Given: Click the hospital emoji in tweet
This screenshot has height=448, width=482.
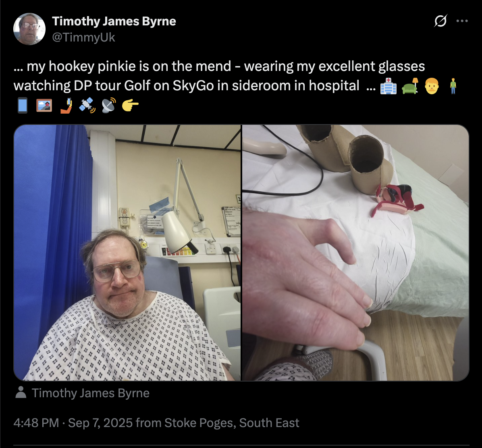Looking at the screenshot, I should point(388,86).
